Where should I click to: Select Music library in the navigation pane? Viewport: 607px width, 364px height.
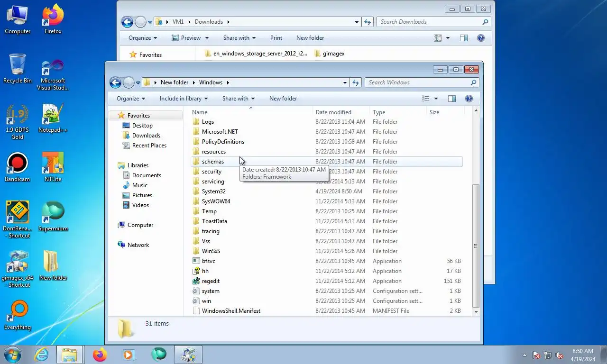pos(139,185)
